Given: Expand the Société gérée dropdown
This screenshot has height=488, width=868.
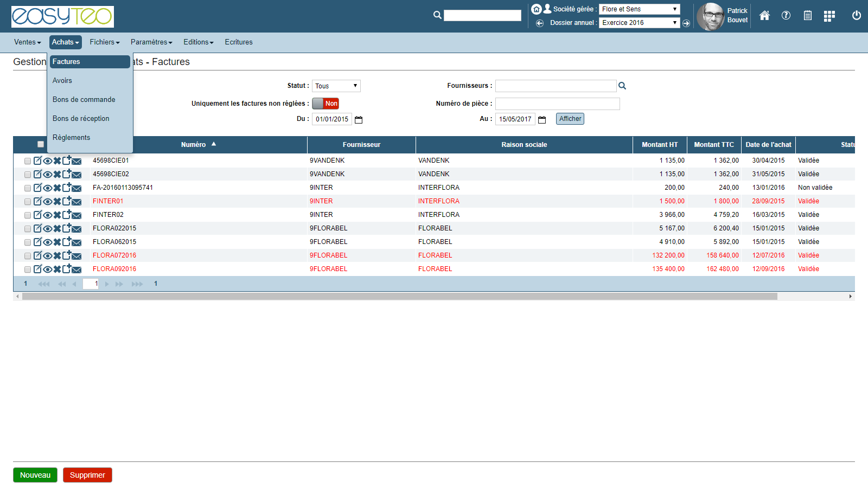Looking at the screenshot, I should pos(639,9).
